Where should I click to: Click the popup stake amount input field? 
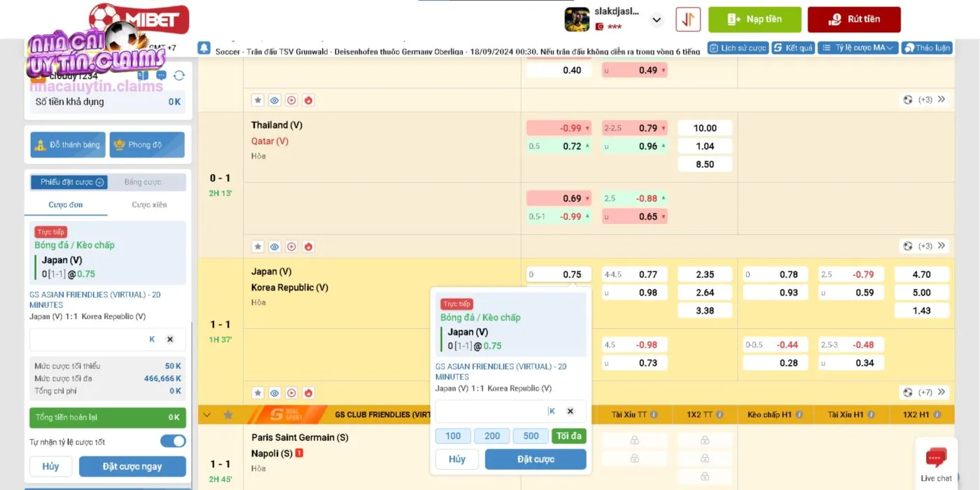tap(490, 412)
